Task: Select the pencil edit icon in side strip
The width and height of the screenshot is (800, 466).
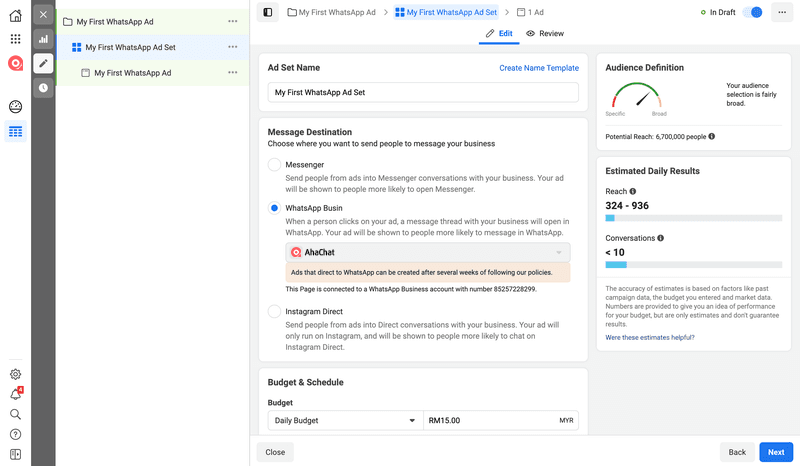Action: (43, 63)
